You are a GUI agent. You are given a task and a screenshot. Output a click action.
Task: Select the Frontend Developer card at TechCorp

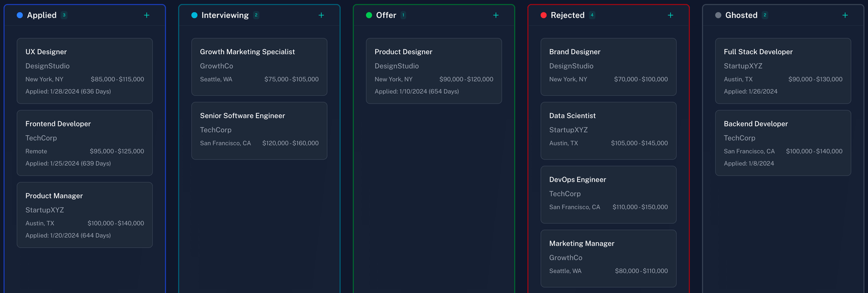click(x=85, y=143)
